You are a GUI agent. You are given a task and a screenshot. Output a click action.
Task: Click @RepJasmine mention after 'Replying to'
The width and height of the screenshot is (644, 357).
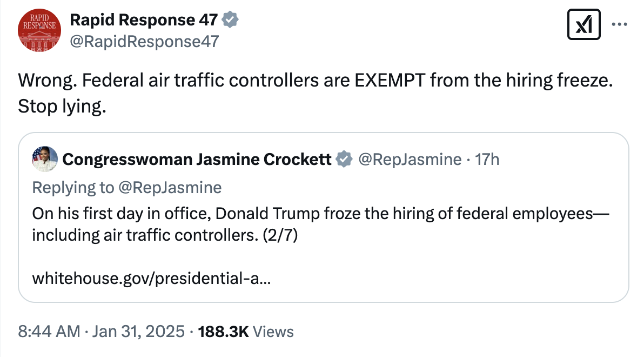(x=170, y=187)
